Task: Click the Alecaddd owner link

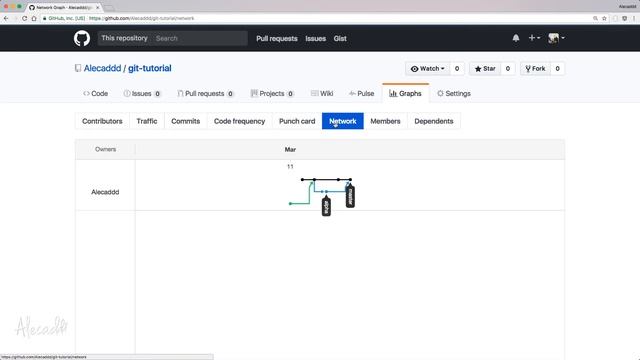Action: click(102, 68)
